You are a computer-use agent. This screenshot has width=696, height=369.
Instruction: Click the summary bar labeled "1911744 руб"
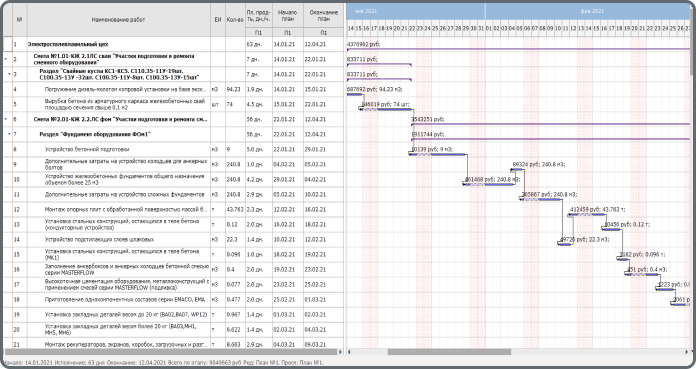(550, 139)
